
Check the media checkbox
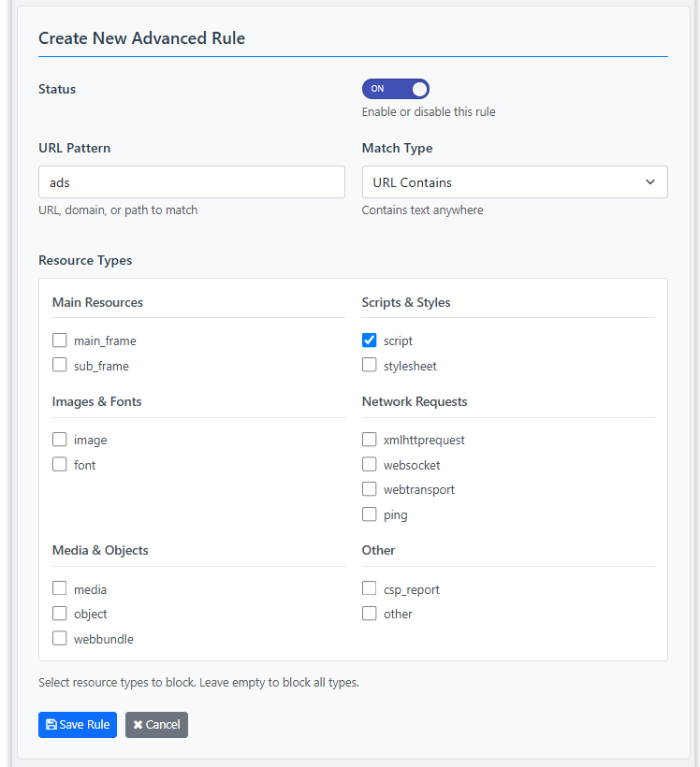(60, 589)
